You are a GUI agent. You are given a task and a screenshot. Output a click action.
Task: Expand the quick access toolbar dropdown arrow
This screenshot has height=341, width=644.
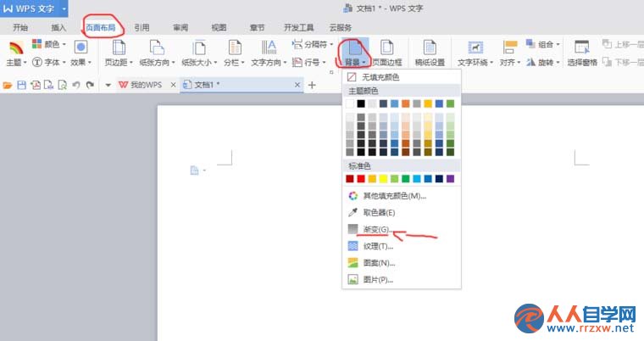[x=108, y=85]
